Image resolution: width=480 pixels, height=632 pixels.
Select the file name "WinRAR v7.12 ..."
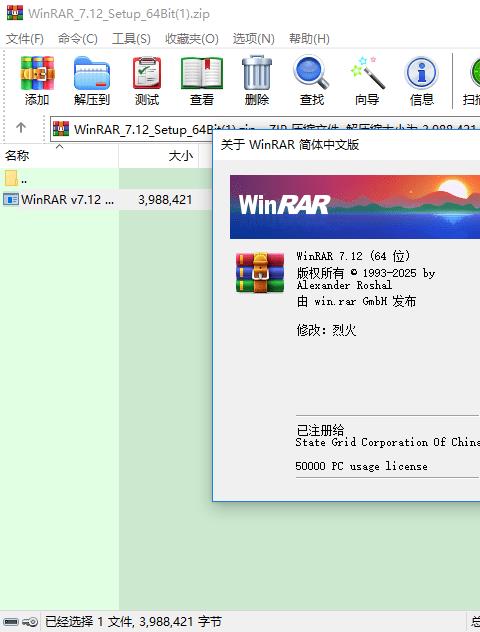coord(67,200)
